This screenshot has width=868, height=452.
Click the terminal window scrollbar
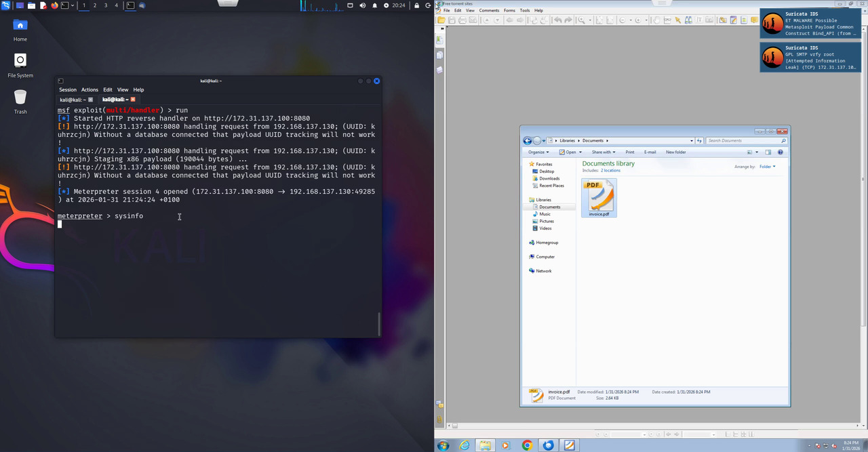pyautogui.click(x=378, y=324)
